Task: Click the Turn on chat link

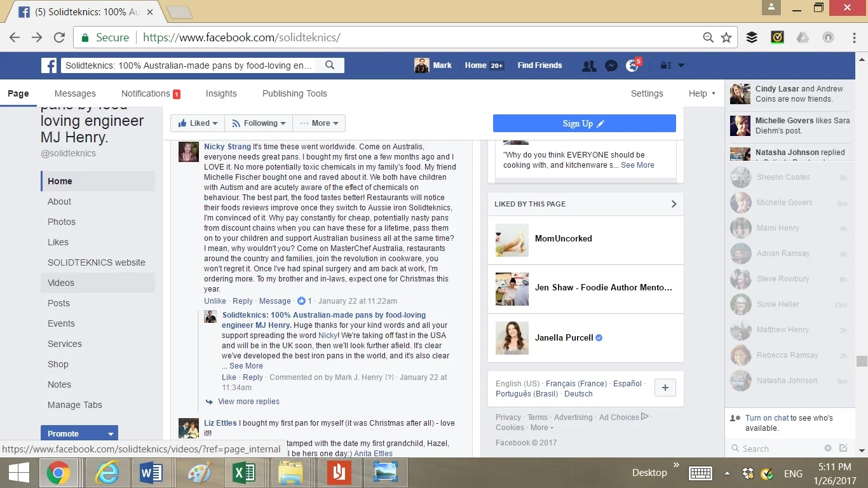Action: [767, 418]
